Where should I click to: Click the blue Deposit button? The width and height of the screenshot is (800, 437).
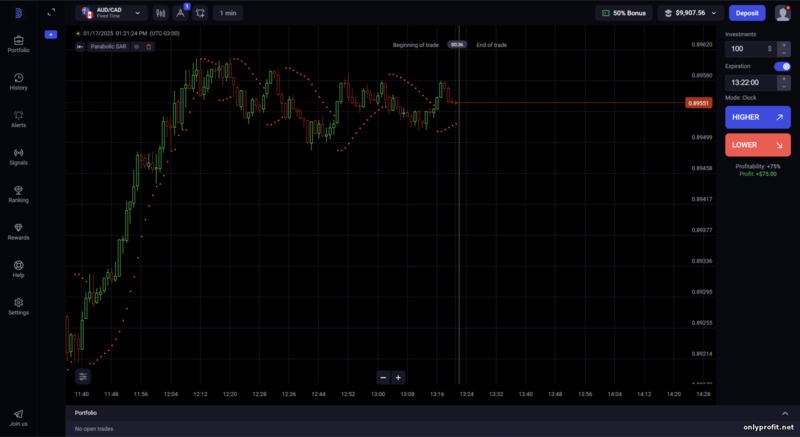747,13
